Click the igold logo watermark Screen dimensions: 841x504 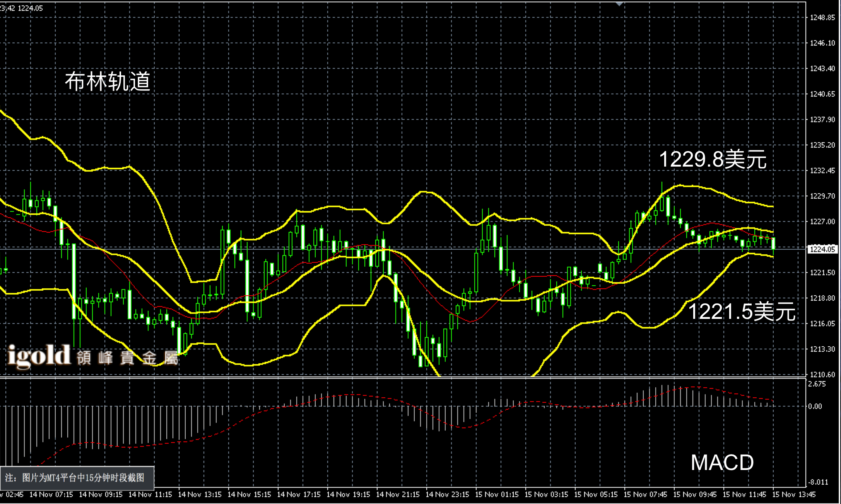click(x=39, y=356)
